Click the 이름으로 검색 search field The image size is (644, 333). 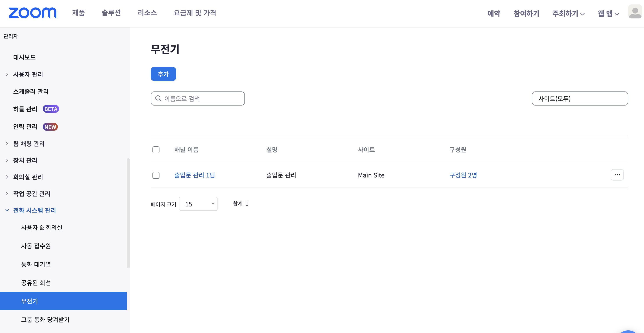pos(198,98)
